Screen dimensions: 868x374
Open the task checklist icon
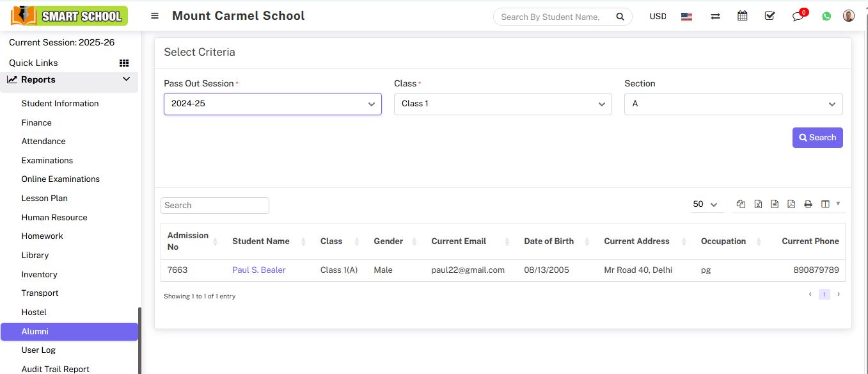coord(769,16)
